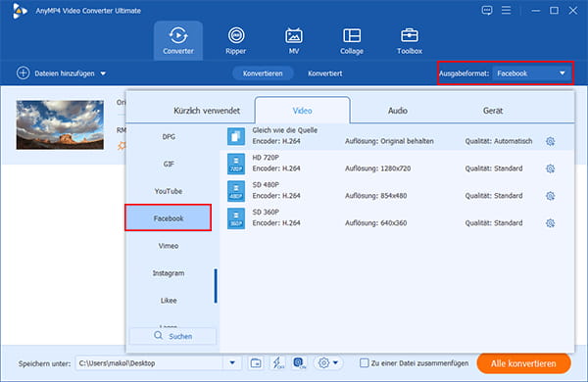Open the Collage module

(352, 40)
